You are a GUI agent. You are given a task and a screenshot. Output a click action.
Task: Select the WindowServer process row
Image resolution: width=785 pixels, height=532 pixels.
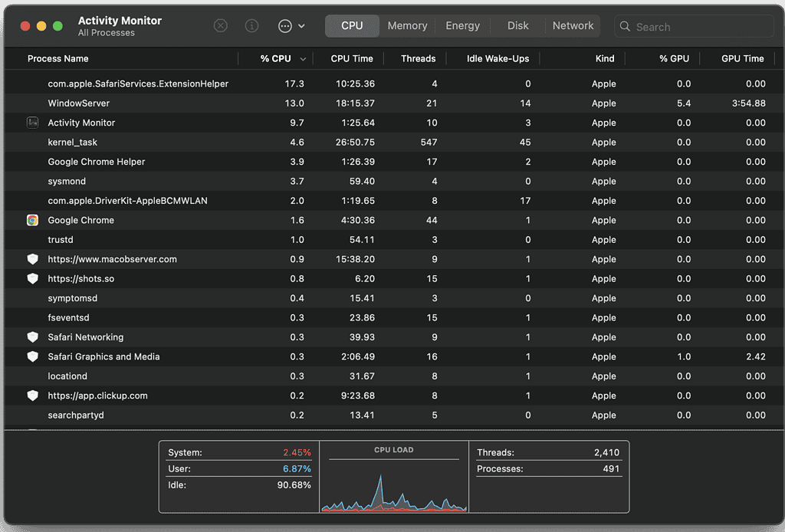point(394,103)
